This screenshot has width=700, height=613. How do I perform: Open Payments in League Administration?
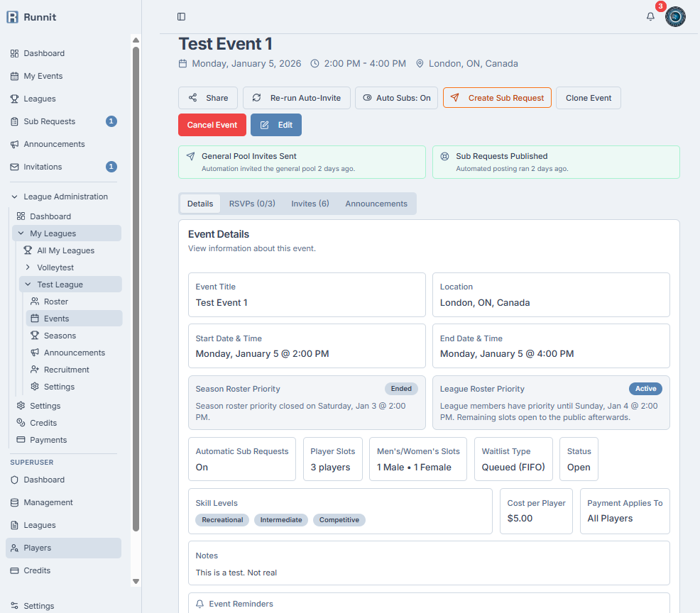tap(48, 440)
